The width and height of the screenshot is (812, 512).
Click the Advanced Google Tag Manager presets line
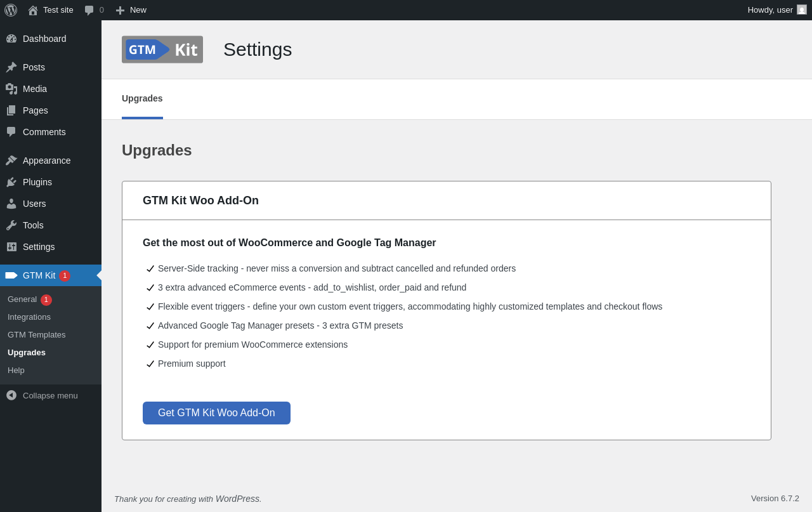point(280,325)
